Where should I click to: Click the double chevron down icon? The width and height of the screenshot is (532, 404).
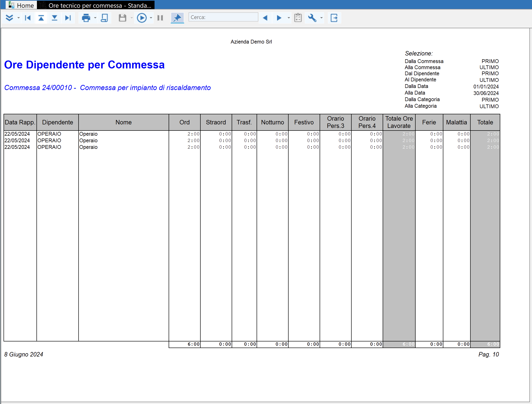[9, 18]
